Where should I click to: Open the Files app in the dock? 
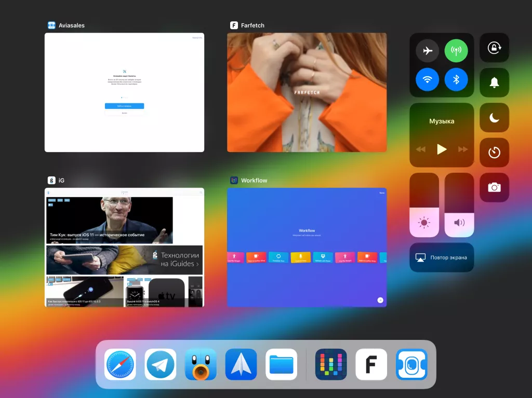tap(281, 364)
